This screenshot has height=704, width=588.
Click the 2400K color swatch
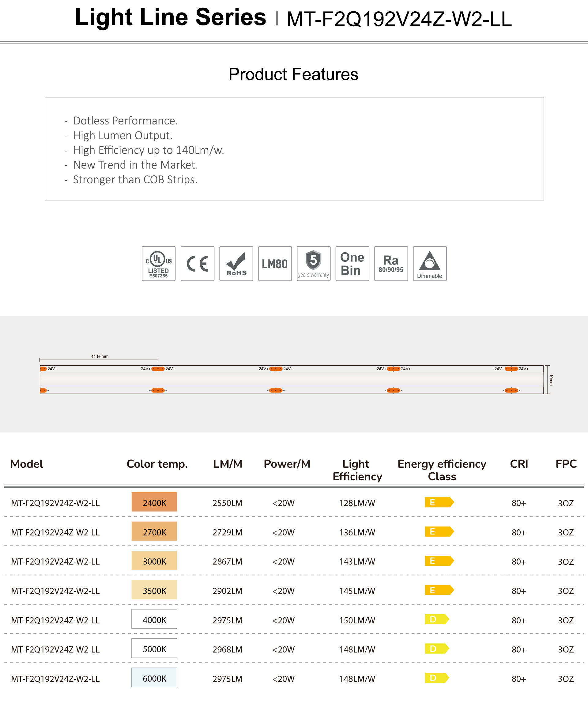pyautogui.click(x=154, y=502)
